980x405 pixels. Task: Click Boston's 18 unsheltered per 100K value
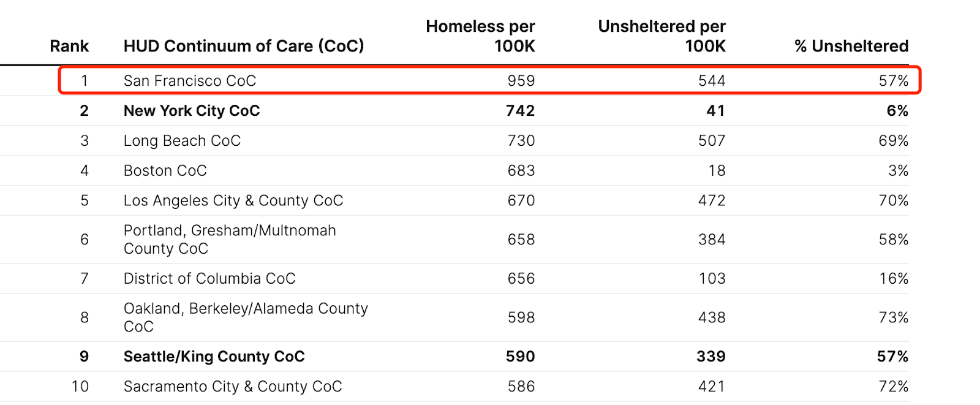tap(717, 171)
